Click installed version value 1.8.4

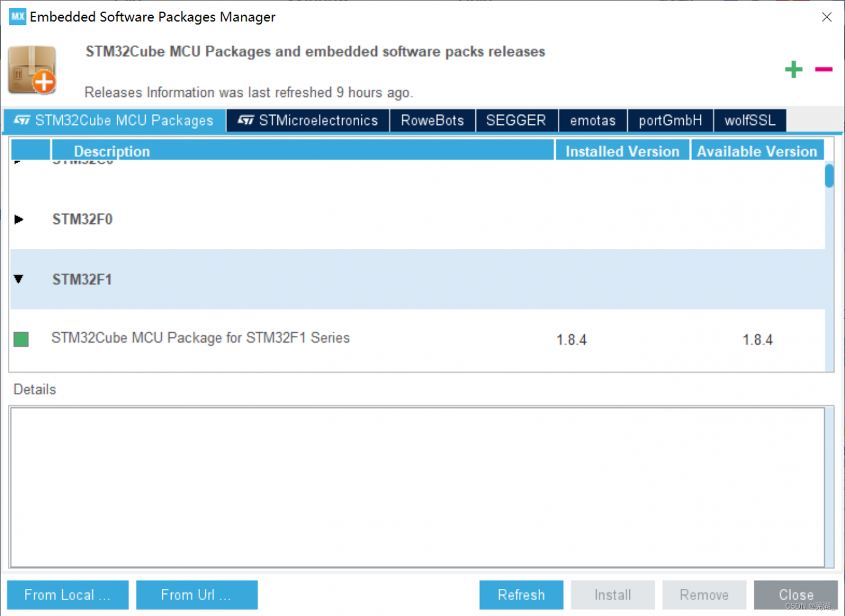[572, 340]
